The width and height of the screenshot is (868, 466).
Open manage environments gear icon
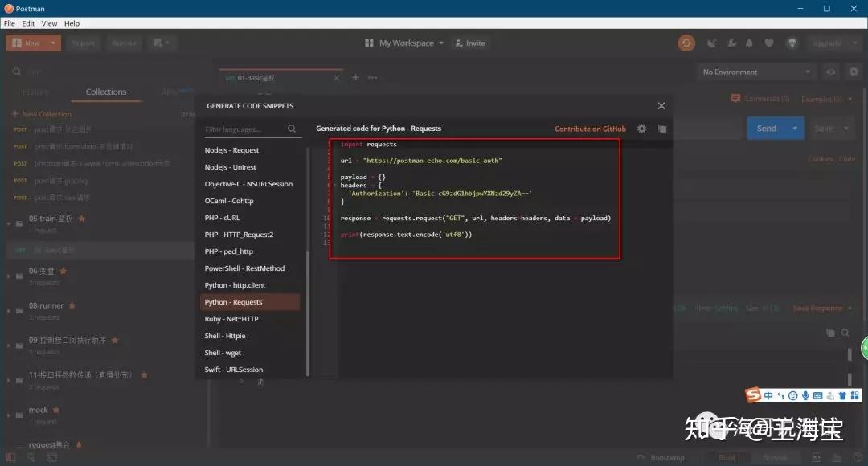[x=854, y=72]
